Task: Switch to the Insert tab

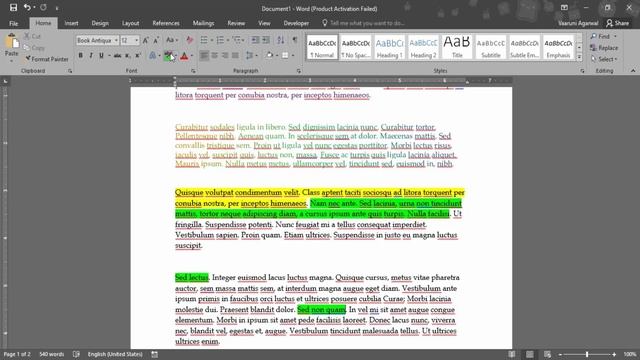Action: point(71,23)
